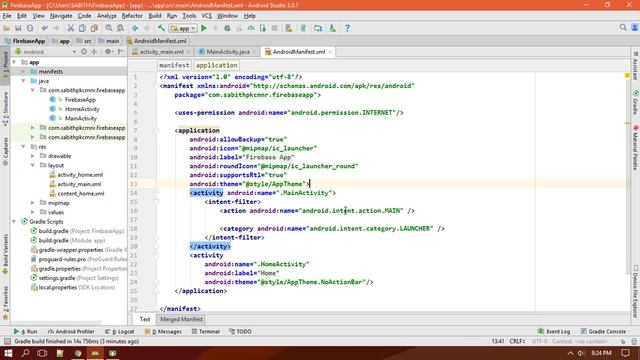640x360 pixels.
Task: Click tool window quick-access icon in status bar corner
Action: pos(7,341)
